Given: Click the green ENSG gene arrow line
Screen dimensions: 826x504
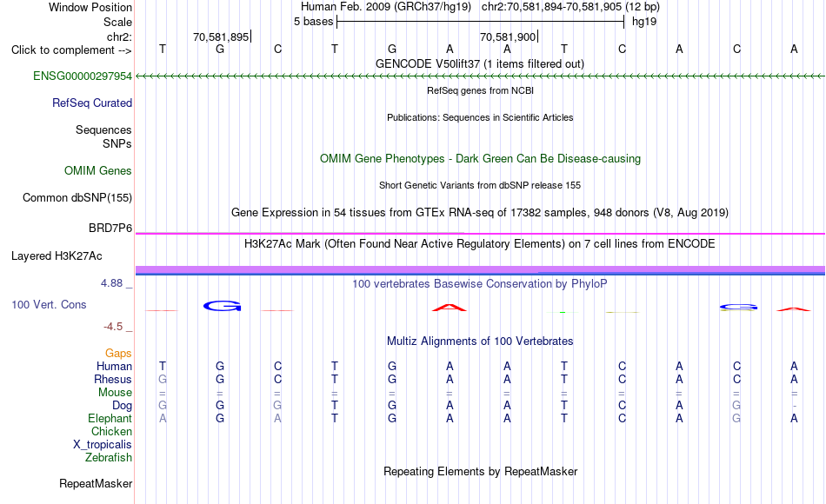Looking at the screenshot, I should (480, 76).
